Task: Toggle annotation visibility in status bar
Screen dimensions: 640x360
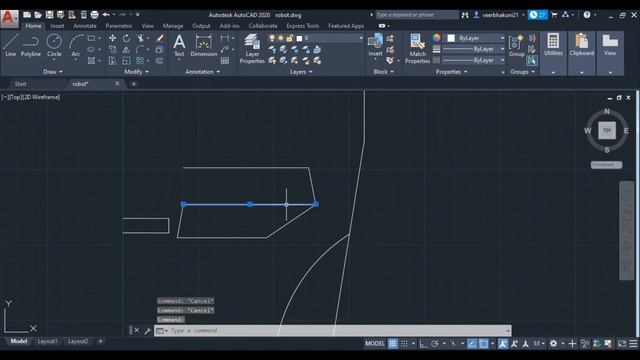Action: (x=503, y=344)
